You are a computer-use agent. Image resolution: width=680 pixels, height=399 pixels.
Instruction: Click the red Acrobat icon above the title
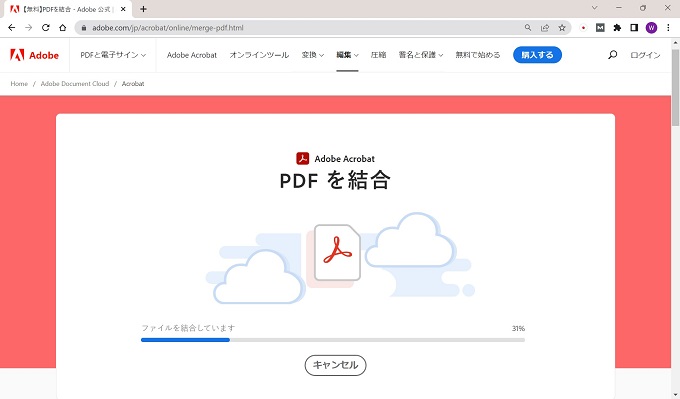tap(302, 158)
